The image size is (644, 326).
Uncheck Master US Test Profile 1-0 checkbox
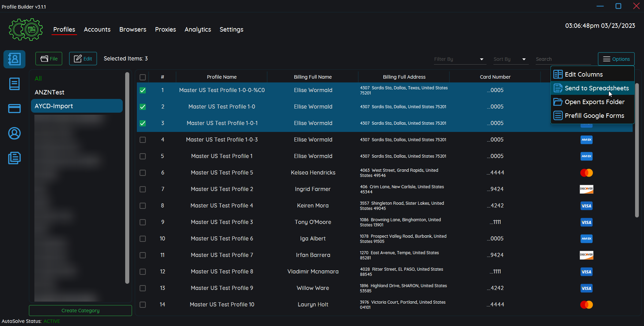coord(143,107)
